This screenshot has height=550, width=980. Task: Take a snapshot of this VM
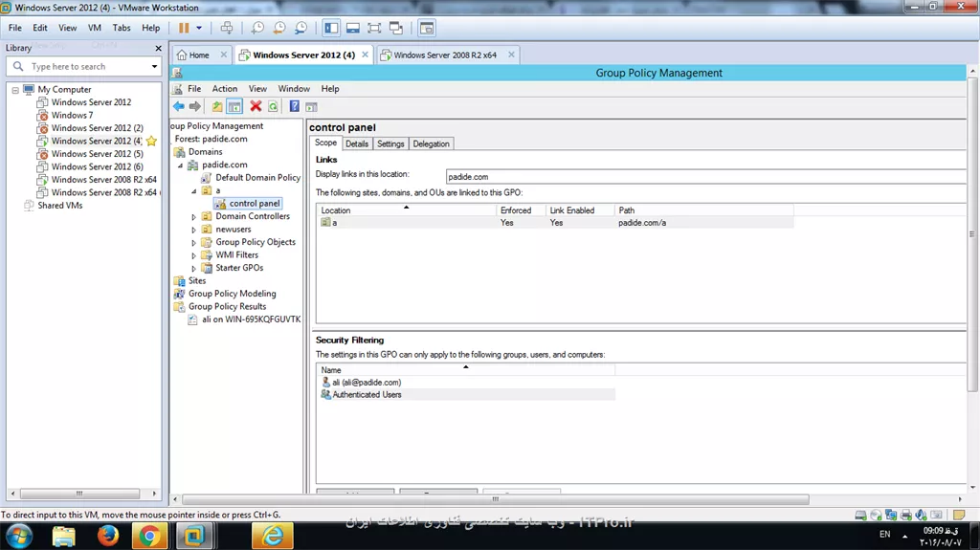pos(257,28)
